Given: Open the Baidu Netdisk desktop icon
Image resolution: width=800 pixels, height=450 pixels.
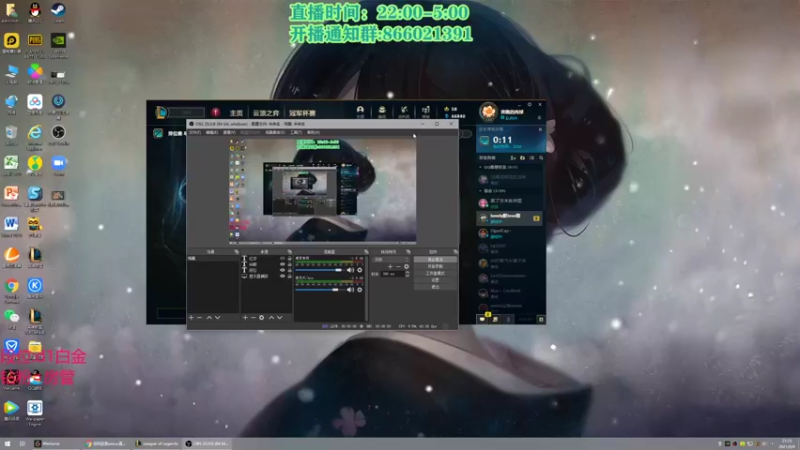Looking at the screenshot, I should [x=35, y=102].
